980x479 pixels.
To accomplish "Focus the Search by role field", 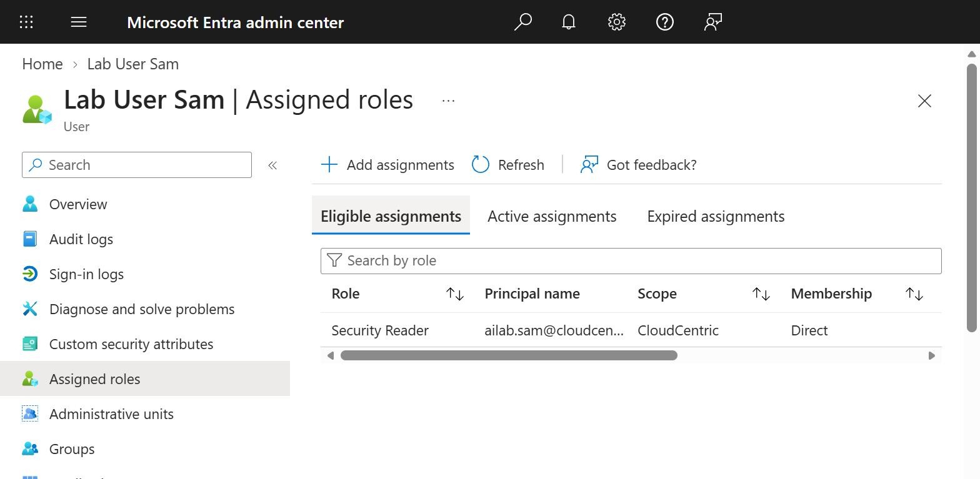I will click(x=631, y=261).
